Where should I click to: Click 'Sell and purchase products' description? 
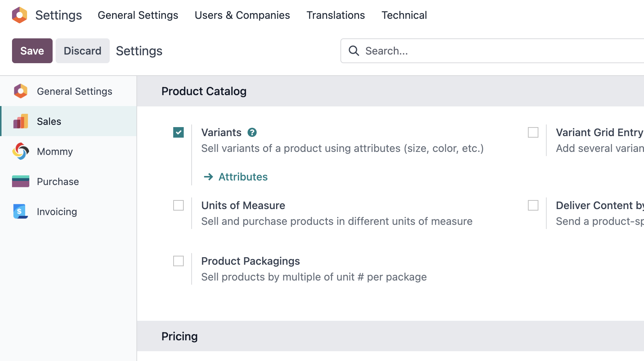pyautogui.click(x=337, y=221)
